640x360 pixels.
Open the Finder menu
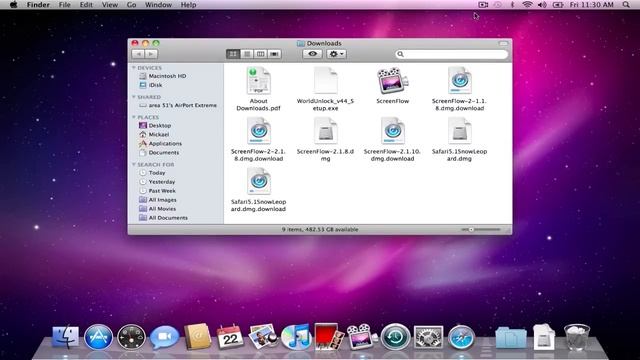click(38, 5)
